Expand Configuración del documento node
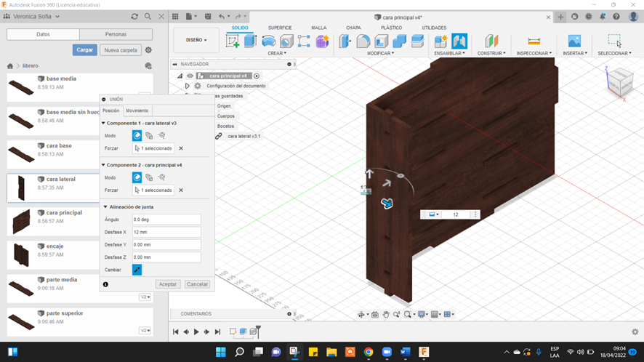The image size is (644, 362). [188, 86]
